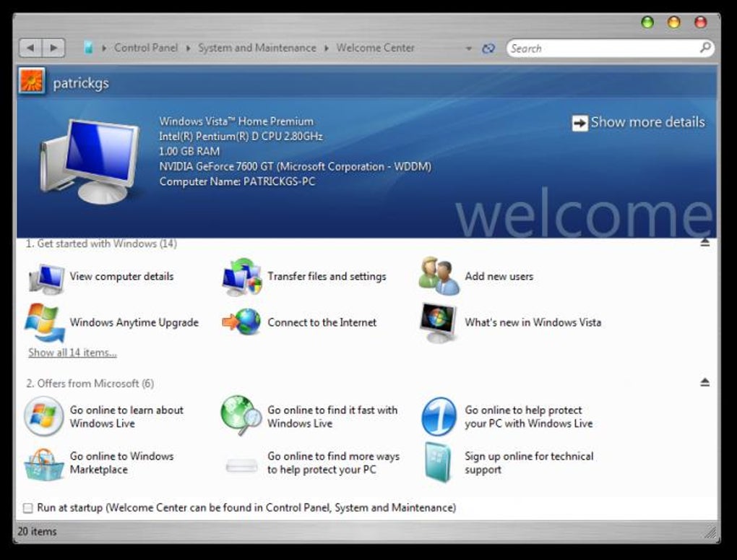This screenshot has height=560, width=737.
Task: Click What's new in Windows Vista label
Action: [533, 322]
